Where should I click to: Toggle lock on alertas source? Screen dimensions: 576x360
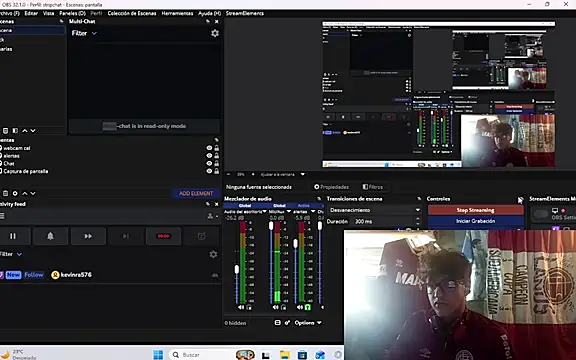[217, 156]
